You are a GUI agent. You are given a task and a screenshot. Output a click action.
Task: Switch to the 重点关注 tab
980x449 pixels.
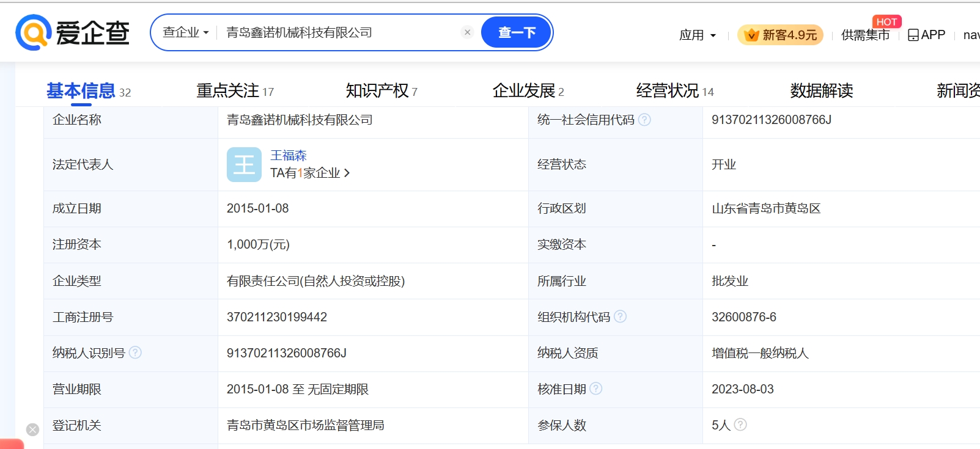[x=235, y=91]
